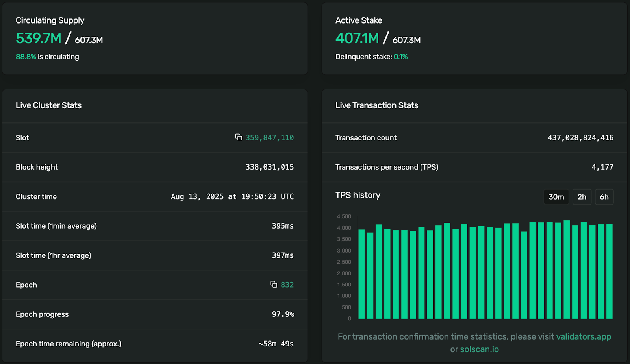Click the 4,177 transactions per second value

[602, 167]
